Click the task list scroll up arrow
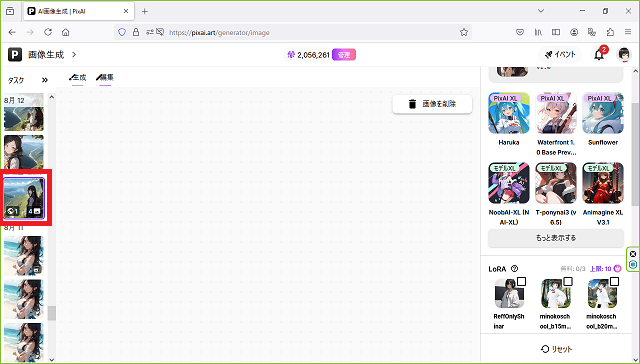640x364 pixels. (x=51, y=97)
